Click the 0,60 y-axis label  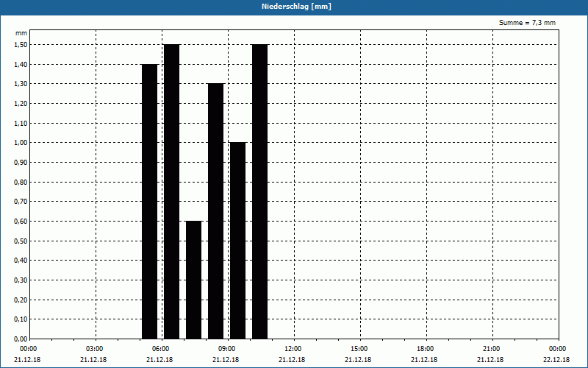[x=21, y=222]
